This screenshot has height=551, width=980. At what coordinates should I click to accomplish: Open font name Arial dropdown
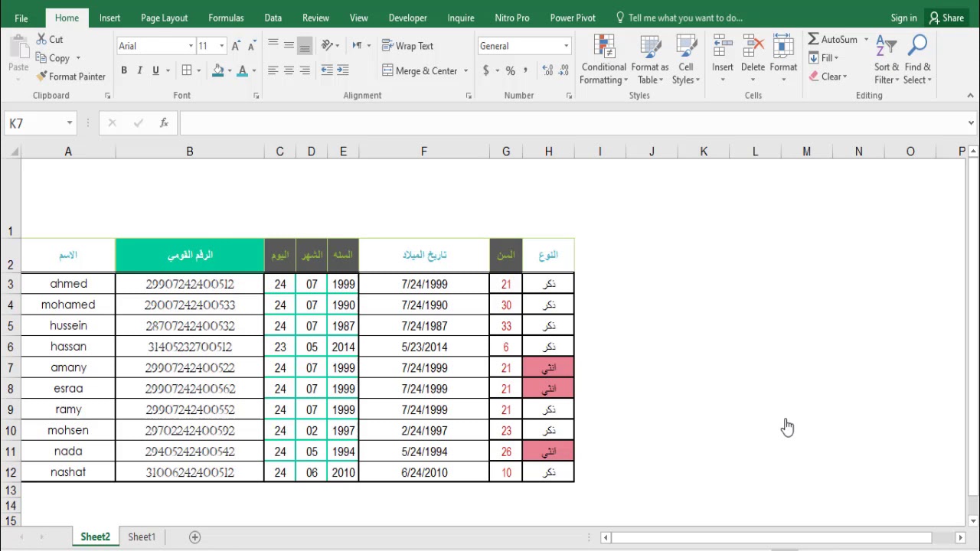point(191,46)
